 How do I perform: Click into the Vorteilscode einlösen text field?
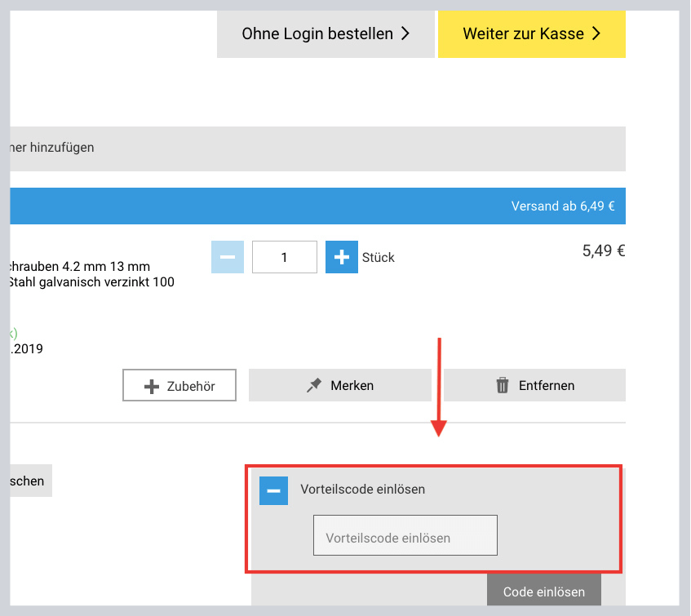tap(405, 535)
